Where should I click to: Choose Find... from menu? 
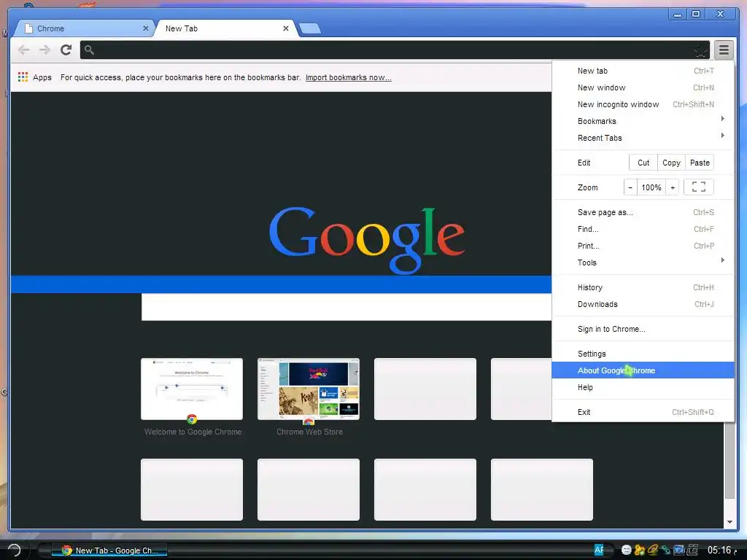(643, 229)
